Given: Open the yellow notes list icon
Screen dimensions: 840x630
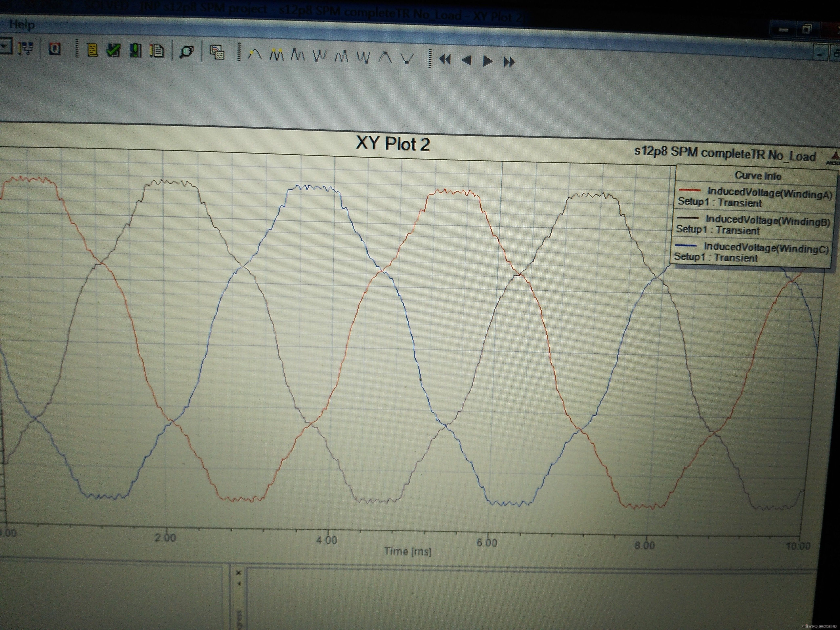Looking at the screenshot, I should (x=92, y=50).
